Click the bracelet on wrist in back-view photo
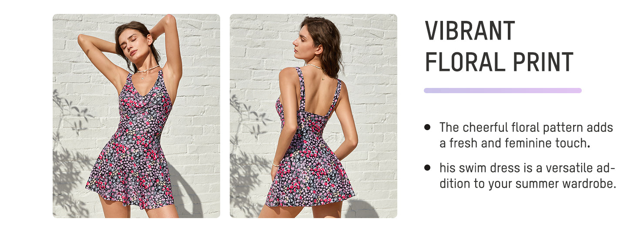This screenshot has width=644, height=249. (276, 165)
